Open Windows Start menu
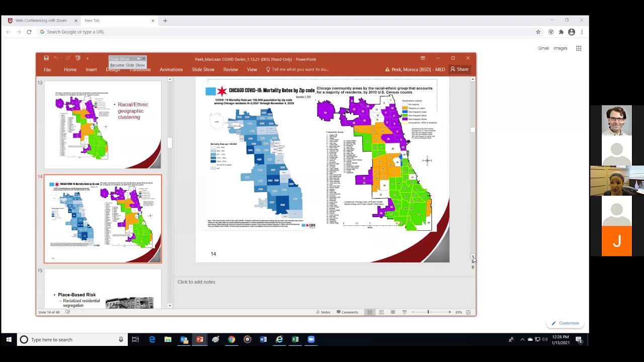Image resolution: width=644 pixels, height=362 pixels. click(x=9, y=339)
